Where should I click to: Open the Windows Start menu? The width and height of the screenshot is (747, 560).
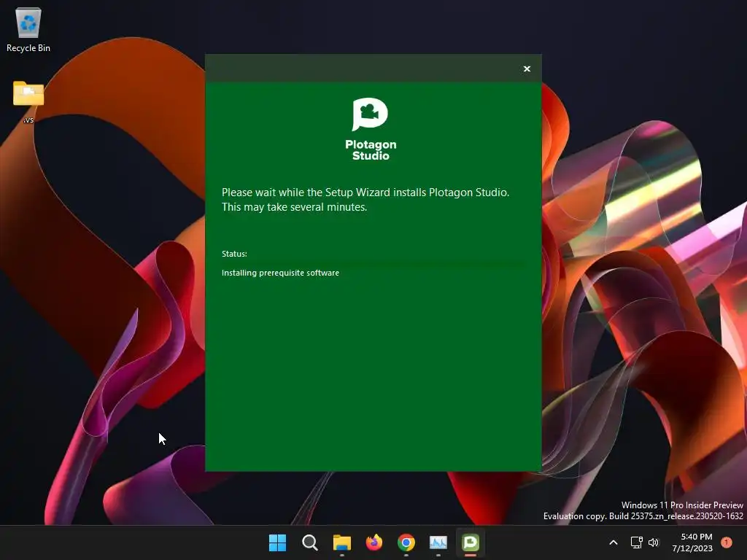[277, 542]
